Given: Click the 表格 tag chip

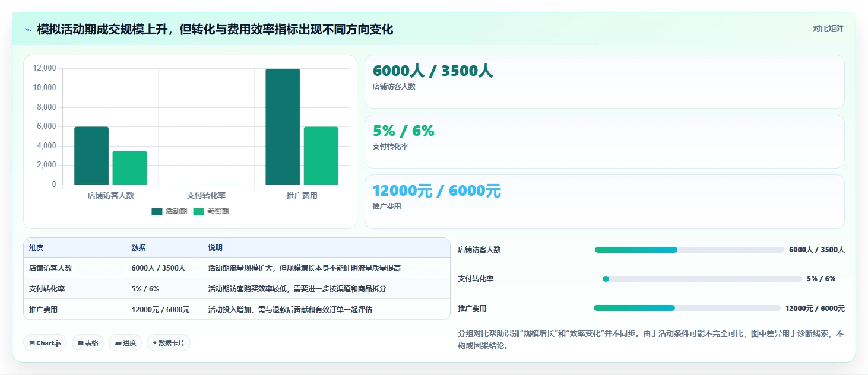Looking at the screenshot, I should (x=88, y=343).
